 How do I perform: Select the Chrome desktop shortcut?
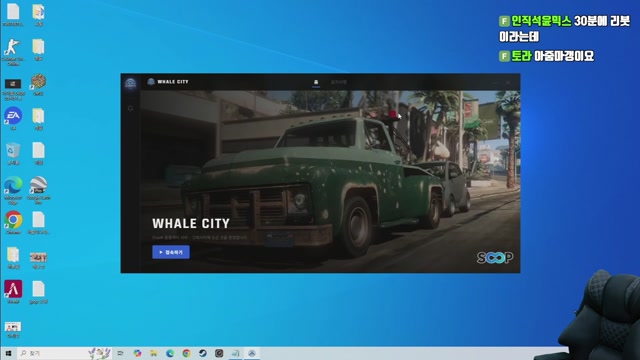(13, 222)
